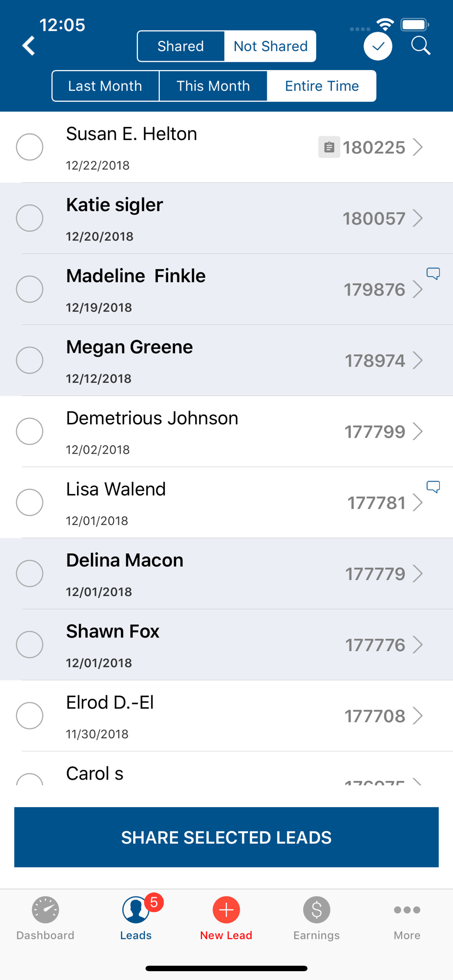Viewport: 453px width, 980px height.
Task: Tap clipboard icon next to 180225
Action: click(x=329, y=147)
